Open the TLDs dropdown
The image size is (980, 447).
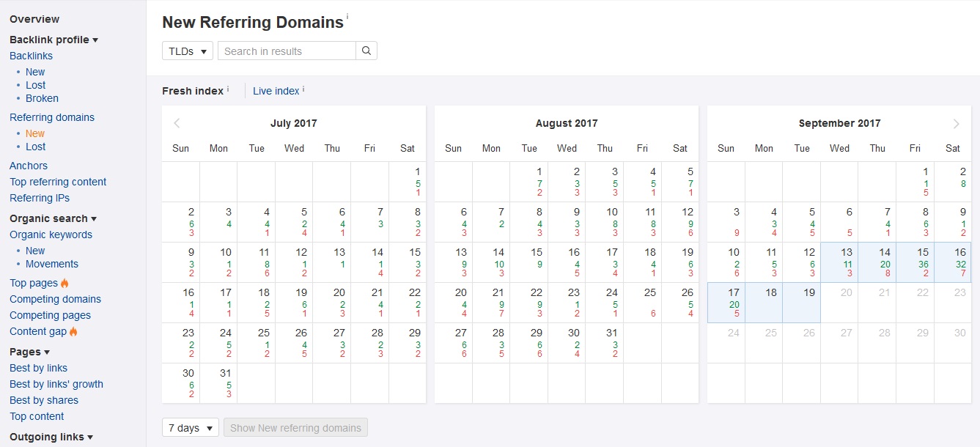pos(187,51)
